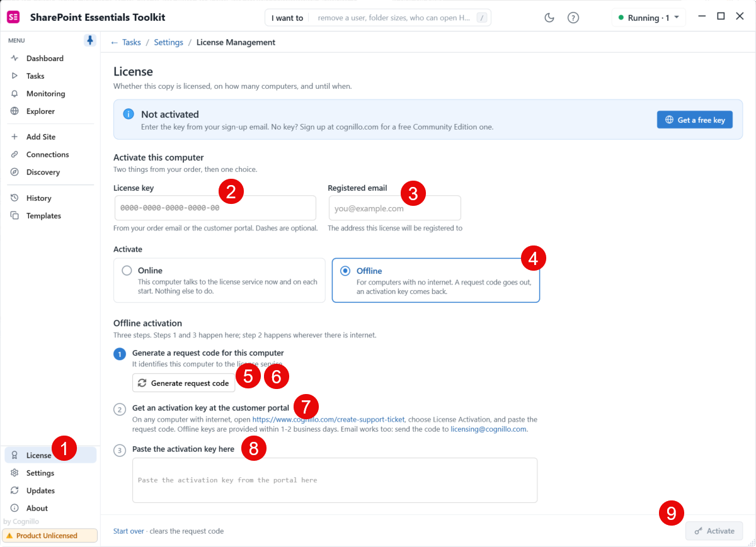Click the Activate button
The height and width of the screenshot is (547, 756).
tap(714, 531)
